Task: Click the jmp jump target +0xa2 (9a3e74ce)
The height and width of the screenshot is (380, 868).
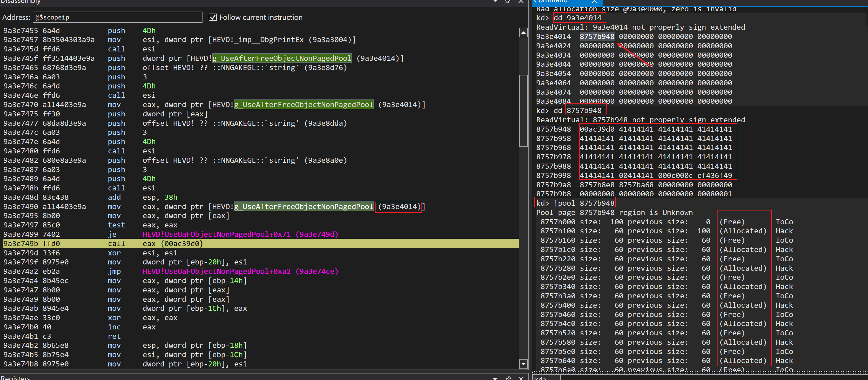Action: tap(240, 271)
